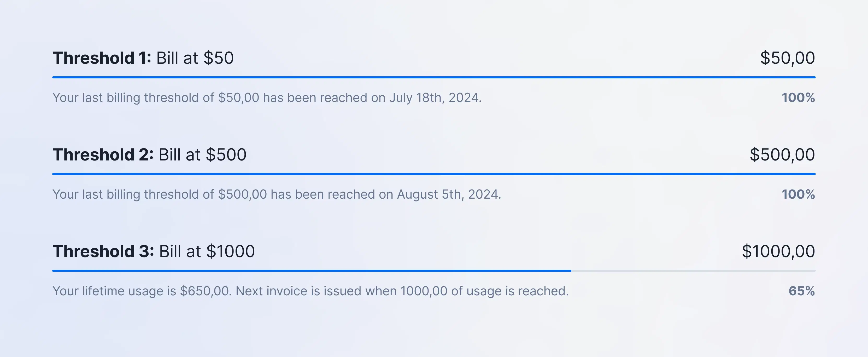Click the $1000,00 amount on the right
The height and width of the screenshot is (357, 868).
pos(778,251)
